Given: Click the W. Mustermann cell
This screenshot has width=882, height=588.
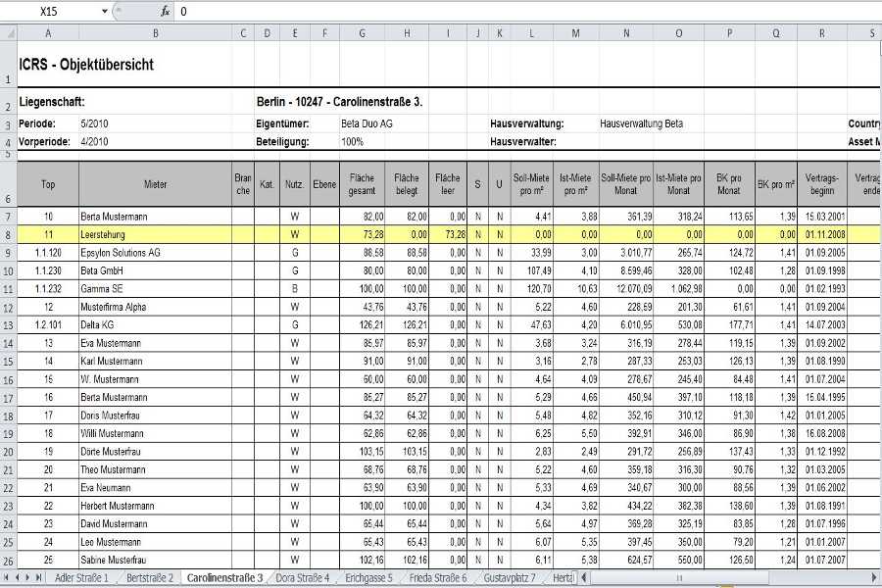Looking at the screenshot, I should [155, 379].
